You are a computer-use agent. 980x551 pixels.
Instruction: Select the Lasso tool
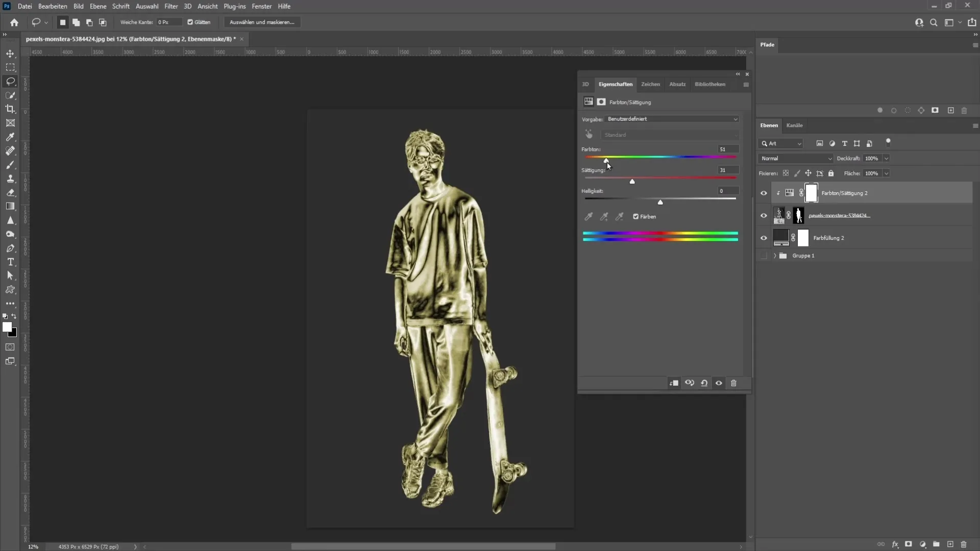tap(10, 81)
